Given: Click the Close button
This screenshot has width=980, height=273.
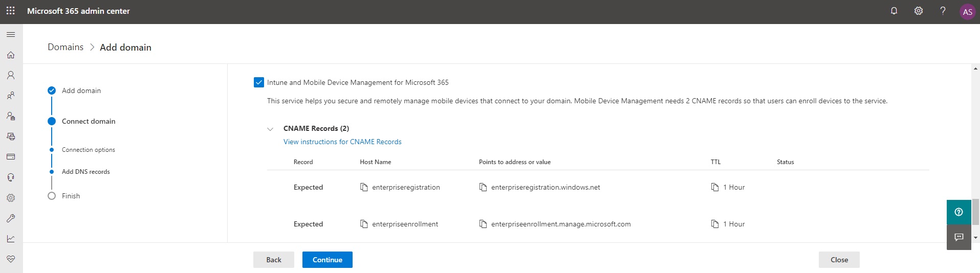Looking at the screenshot, I should (839, 260).
